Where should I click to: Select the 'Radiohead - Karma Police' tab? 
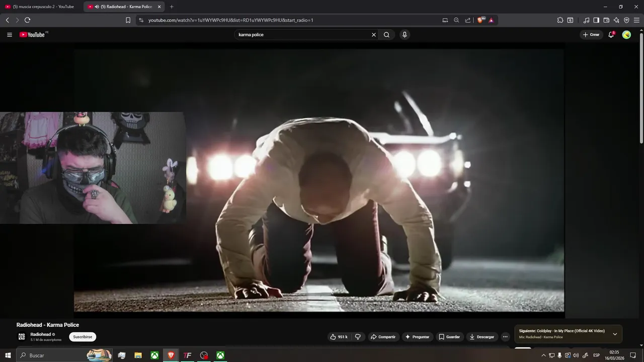[123, 7]
